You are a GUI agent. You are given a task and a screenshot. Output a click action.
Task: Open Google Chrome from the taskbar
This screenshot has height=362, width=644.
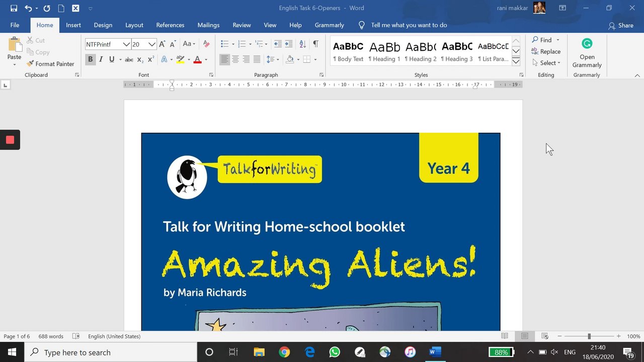click(284, 352)
